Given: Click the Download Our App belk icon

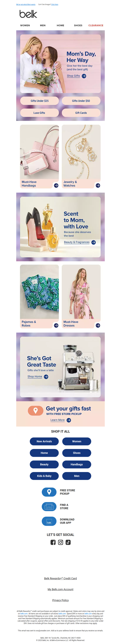Looking at the screenshot, I should click(x=49, y=521).
